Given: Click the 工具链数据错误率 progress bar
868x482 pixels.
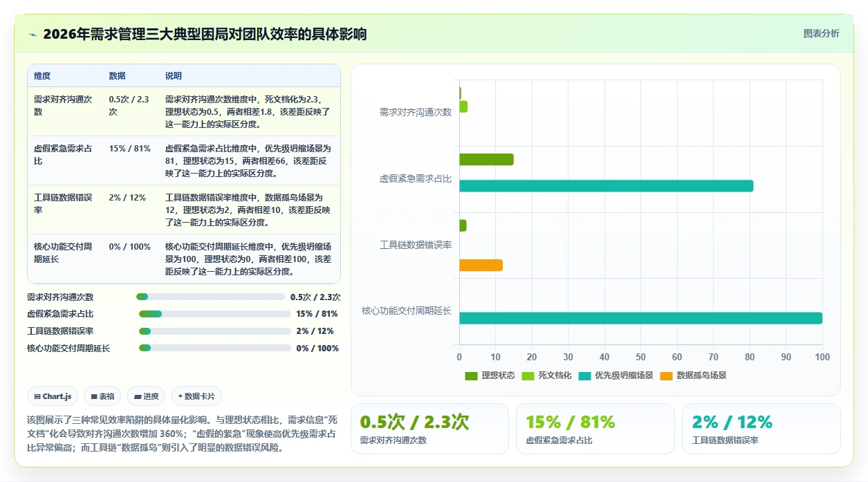Looking at the screenshot, I should click(214, 331).
